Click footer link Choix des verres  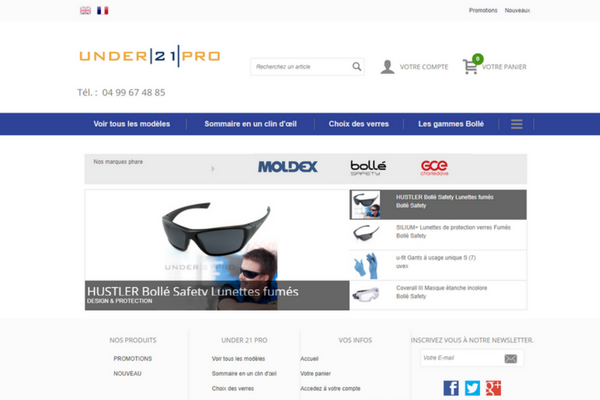[233, 389]
